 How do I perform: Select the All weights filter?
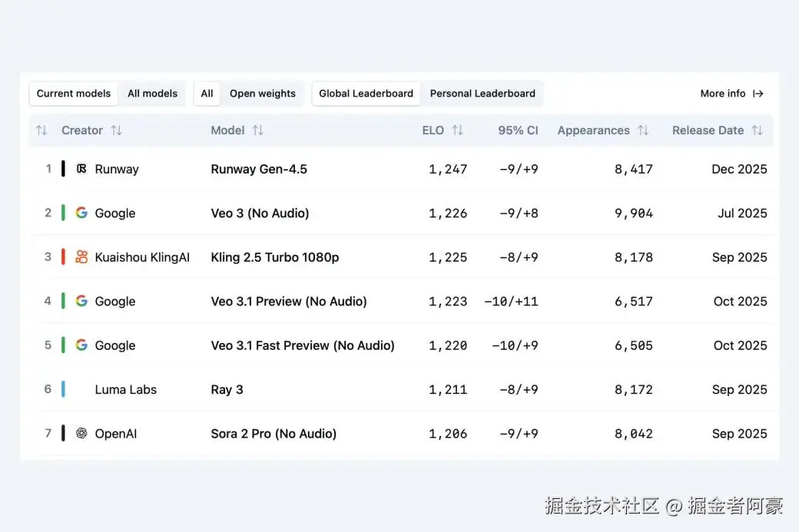click(207, 94)
